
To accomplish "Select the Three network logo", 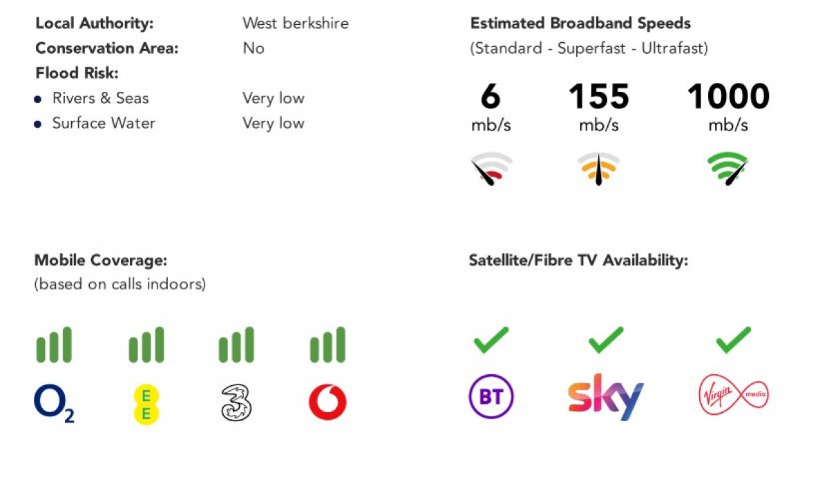I will click(236, 403).
